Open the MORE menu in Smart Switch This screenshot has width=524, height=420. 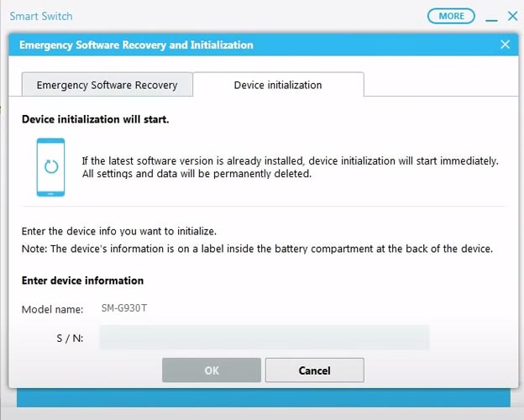point(451,16)
